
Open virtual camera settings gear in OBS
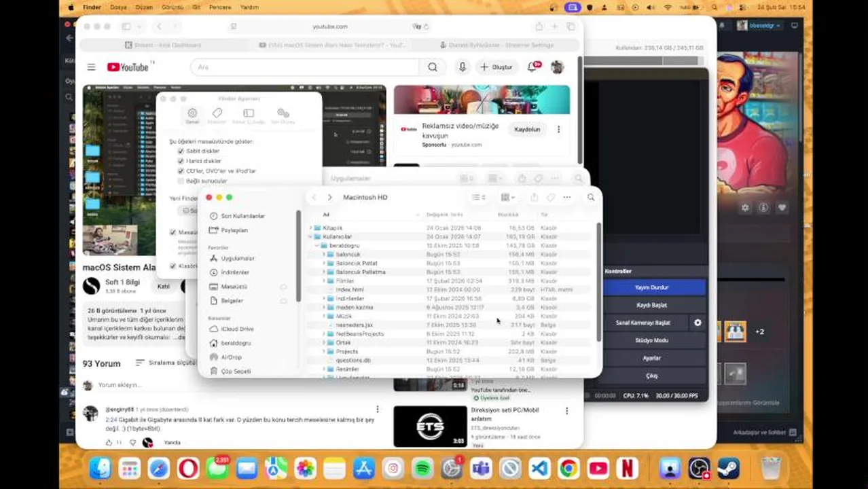698,323
